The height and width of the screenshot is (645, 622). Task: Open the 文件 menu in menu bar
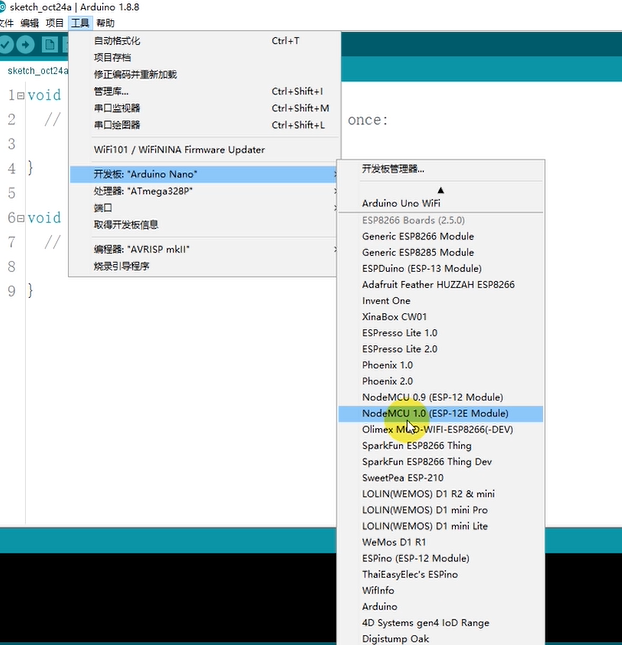click(7, 23)
